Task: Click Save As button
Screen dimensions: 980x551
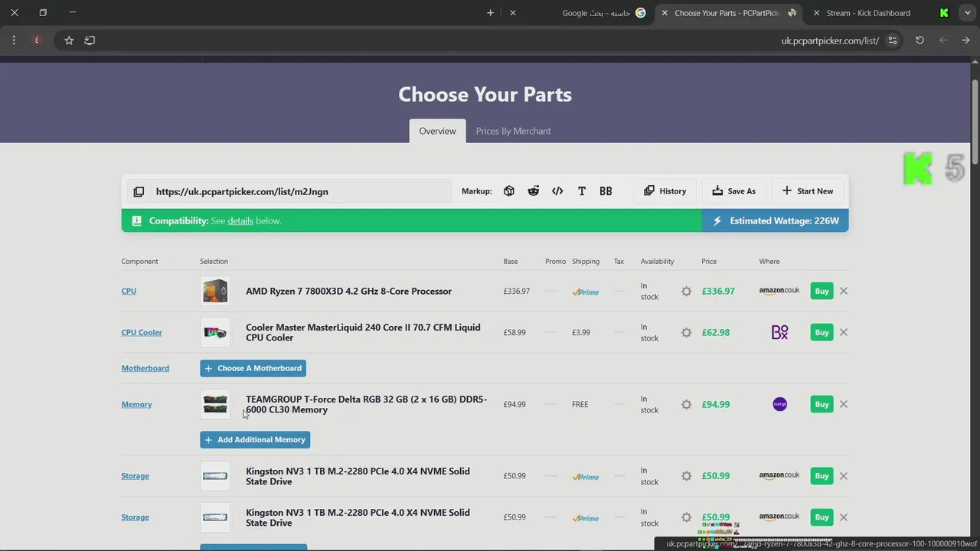Action: tap(733, 191)
